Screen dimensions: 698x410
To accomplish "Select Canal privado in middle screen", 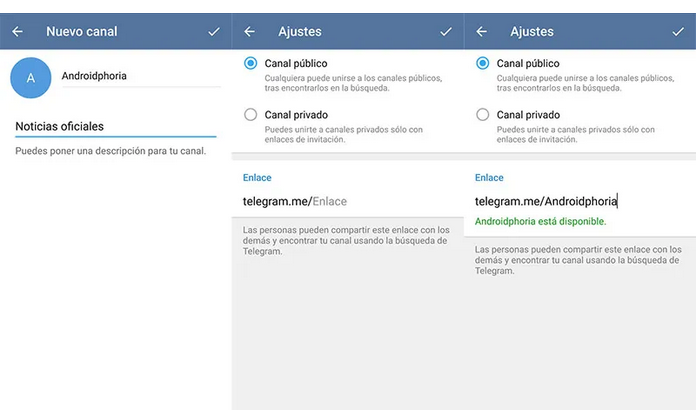I will point(251,115).
